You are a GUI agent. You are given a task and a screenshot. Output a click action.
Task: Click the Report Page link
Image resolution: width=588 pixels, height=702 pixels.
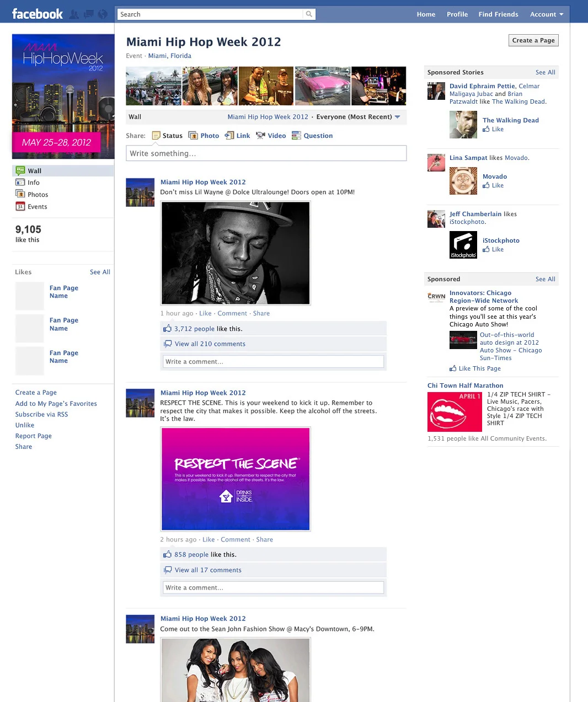pos(34,436)
